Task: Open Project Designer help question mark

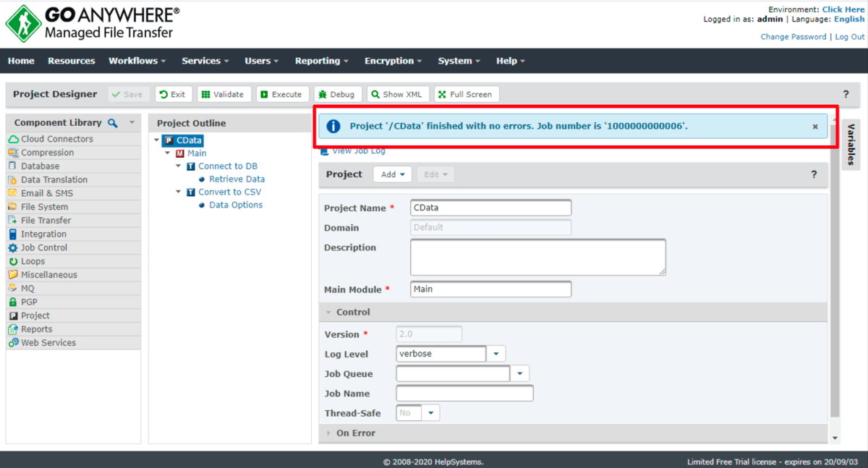Action: [846, 94]
